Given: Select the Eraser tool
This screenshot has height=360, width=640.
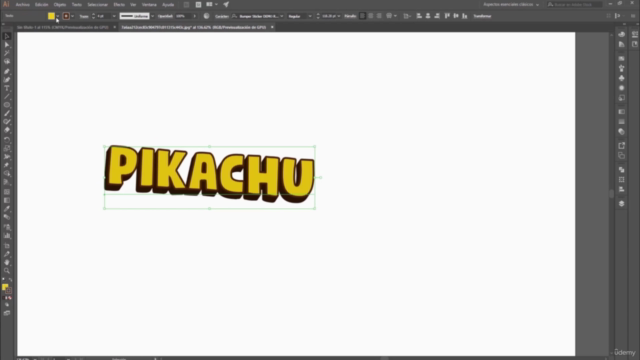Looking at the screenshot, I should coord(7,130).
